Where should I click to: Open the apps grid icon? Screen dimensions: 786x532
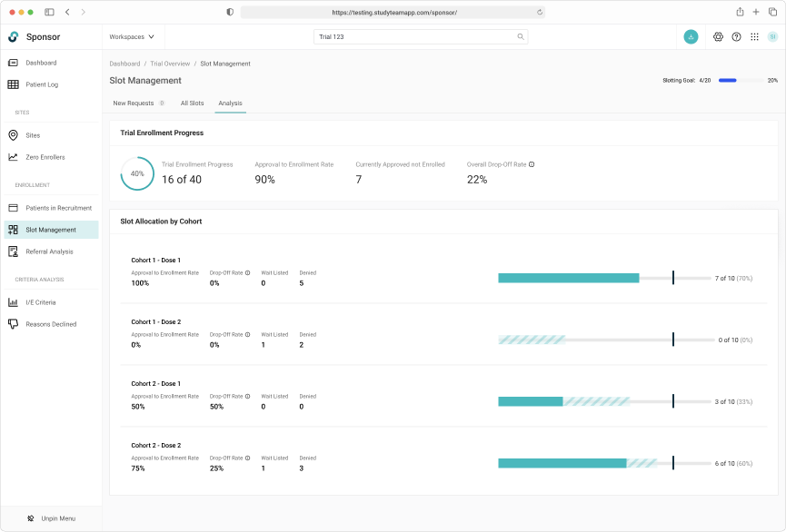point(754,36)
